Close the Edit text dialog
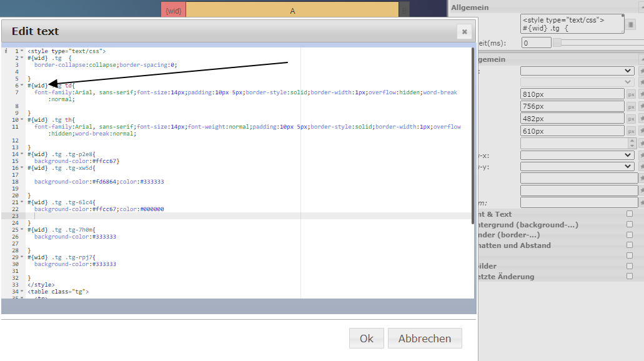 click(464, 31)
